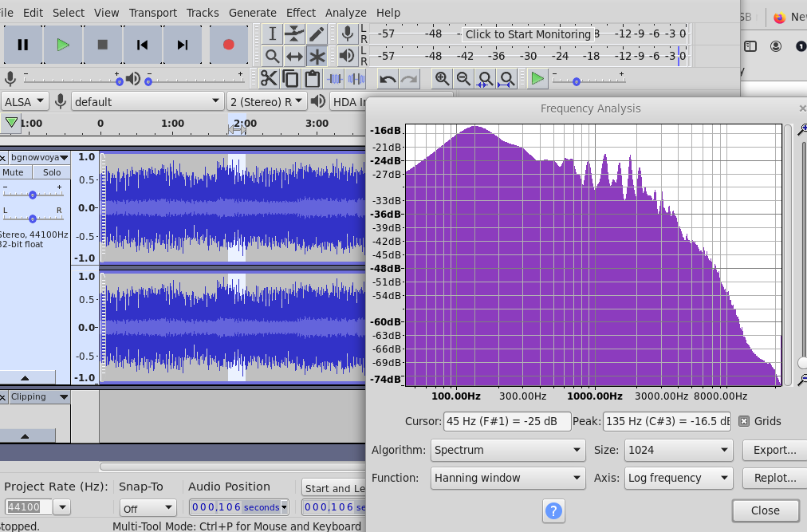
Task: Collapse the bgnowvoya track
Action: coord(26,377)
